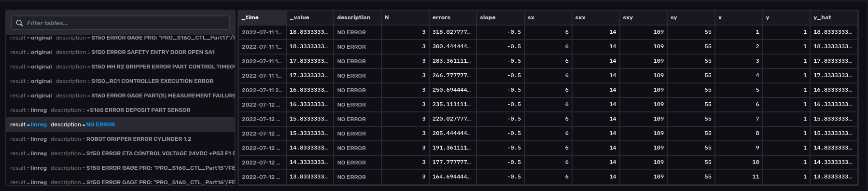
Task: Click the sx column header
Action: coord(548,18)
